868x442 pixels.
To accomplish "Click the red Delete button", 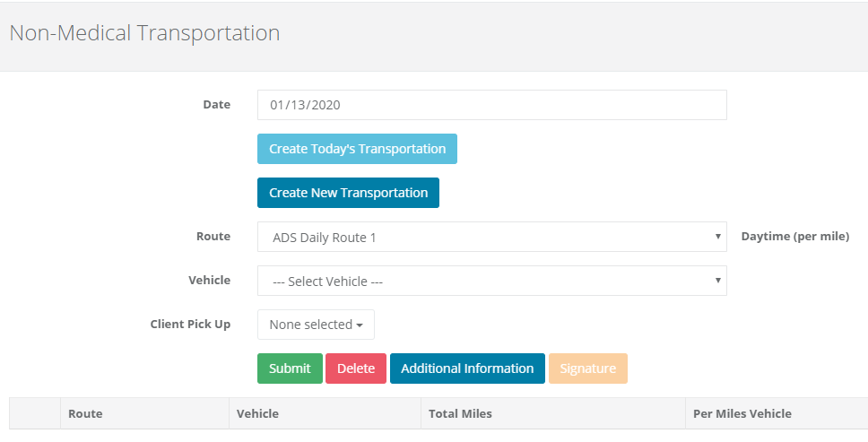I will [x=356, y=368].
